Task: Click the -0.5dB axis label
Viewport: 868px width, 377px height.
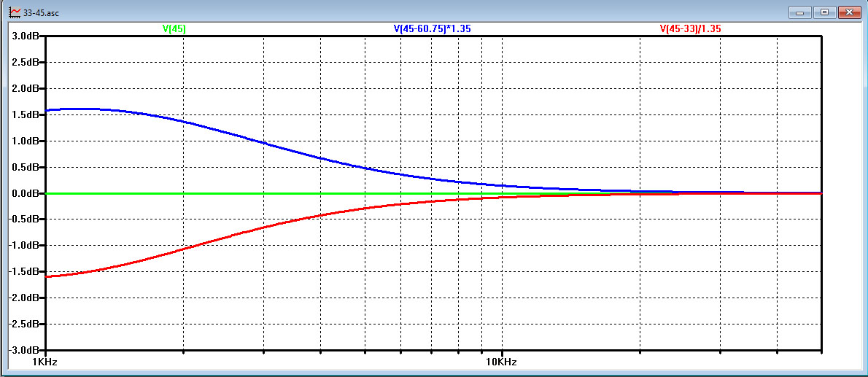Action: (x=23, y=219)
